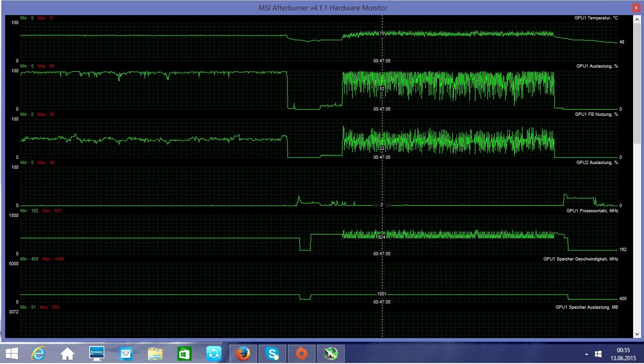Image resolution: width=644 pixels, height=364 pixels.
Task: Switch to Skype in the taskbar
Action: point(272,353)
